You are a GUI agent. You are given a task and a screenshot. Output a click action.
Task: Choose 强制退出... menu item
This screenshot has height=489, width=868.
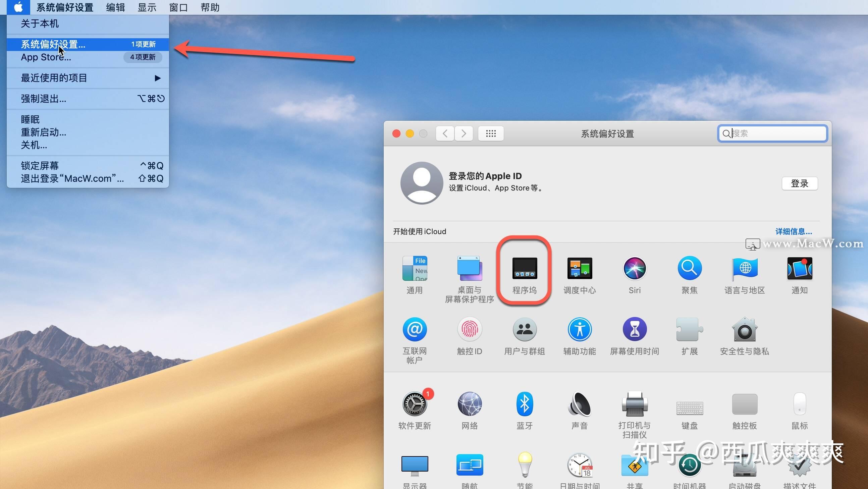[88, 98]
